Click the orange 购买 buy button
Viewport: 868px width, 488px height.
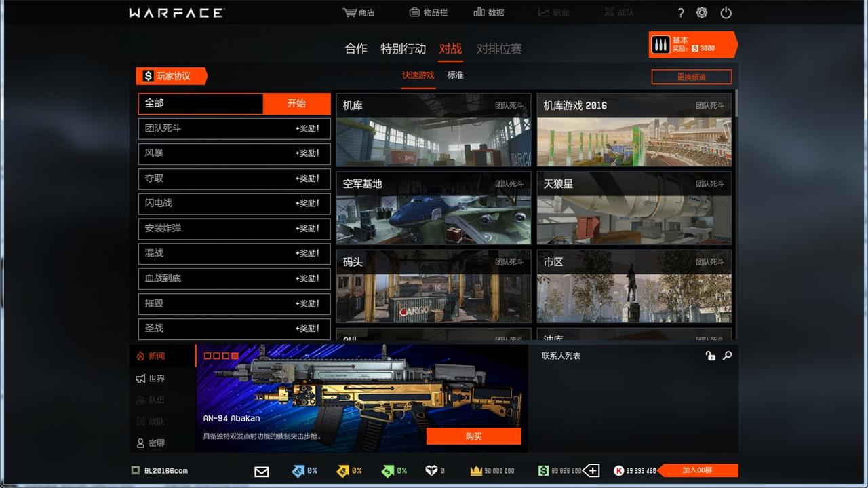coord(473,436)
